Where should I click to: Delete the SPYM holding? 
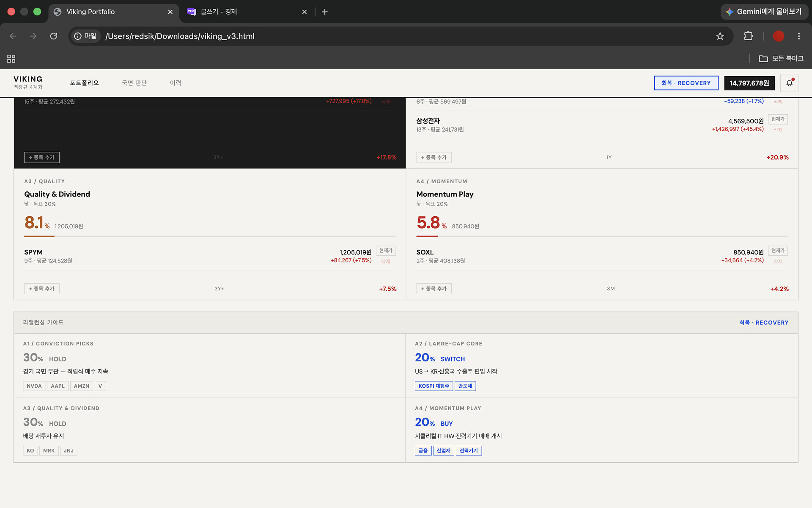pyautogui.click(x=386, y=262)
